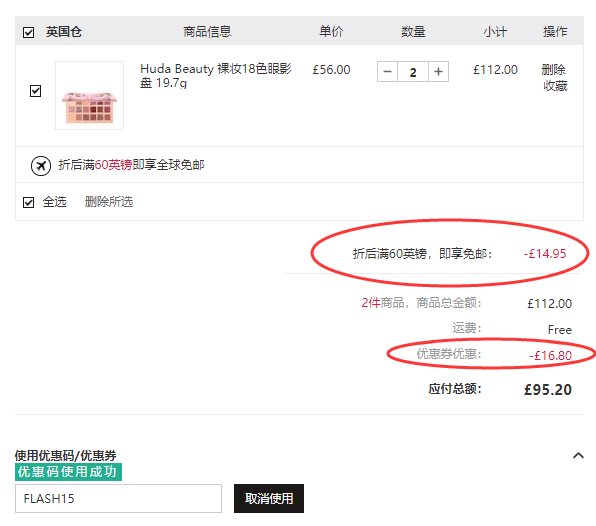Click the 优惠码使用成功 success banner

click(x=68, y=472)
